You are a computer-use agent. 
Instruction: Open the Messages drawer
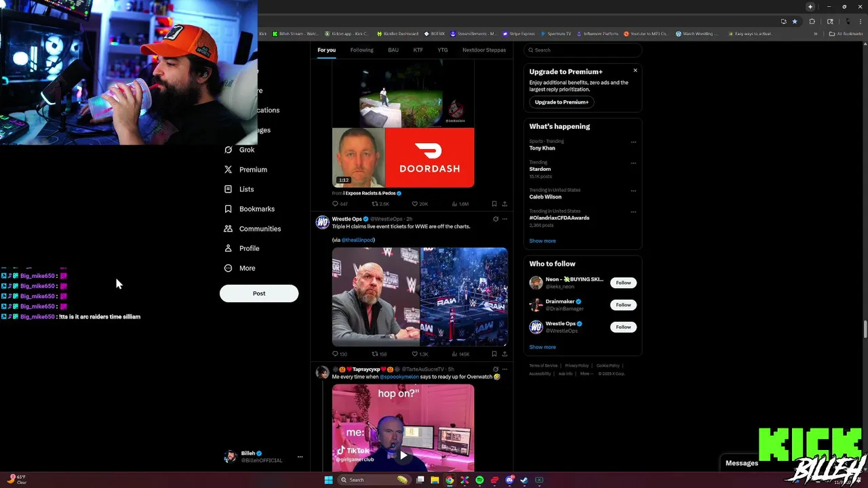(x=742, y=463)
